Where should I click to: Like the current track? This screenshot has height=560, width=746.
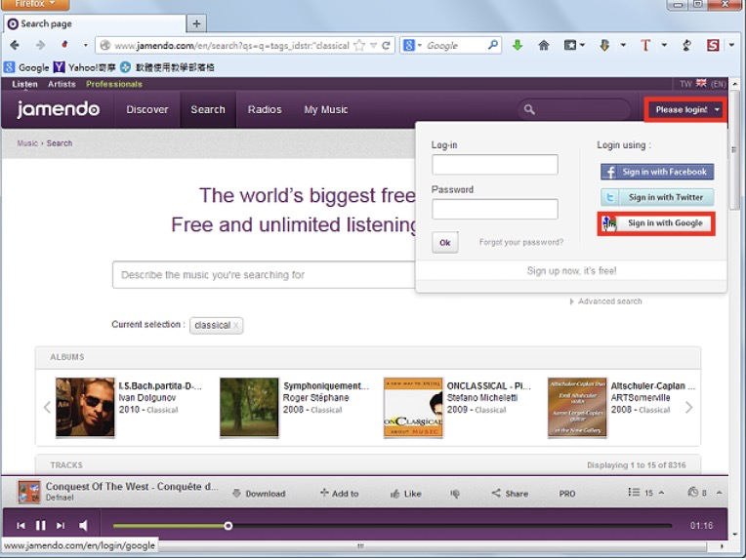point(406,494)
